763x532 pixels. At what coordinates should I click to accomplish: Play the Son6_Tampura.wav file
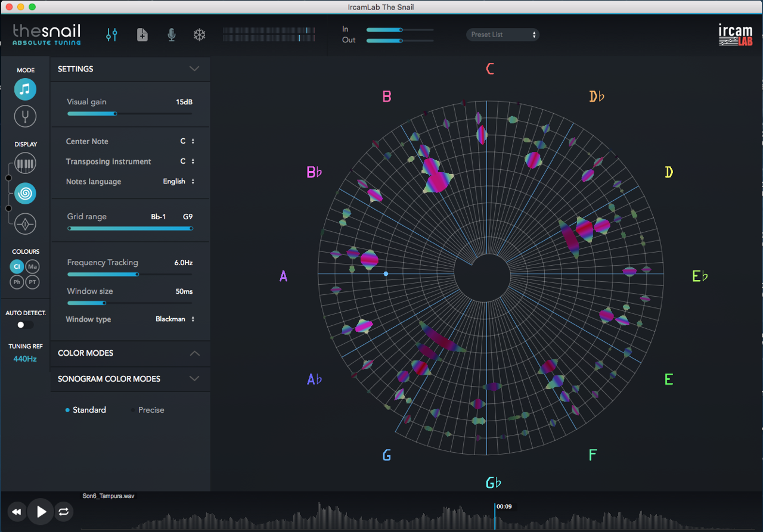click(41, 512)
